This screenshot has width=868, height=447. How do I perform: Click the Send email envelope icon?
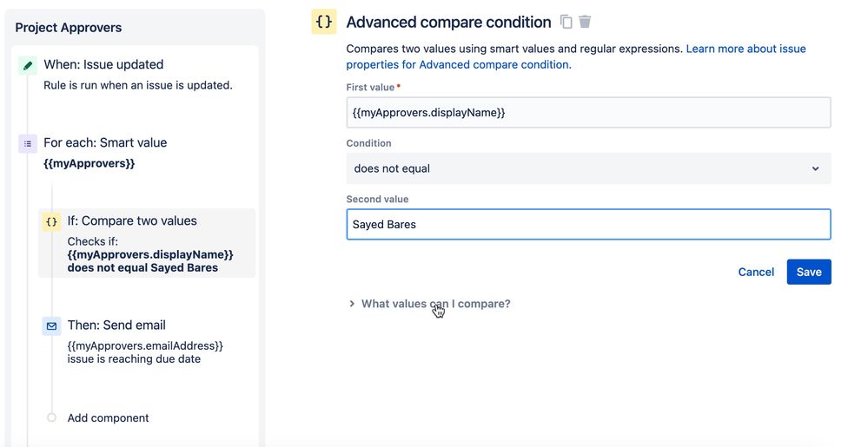(51, 326)
